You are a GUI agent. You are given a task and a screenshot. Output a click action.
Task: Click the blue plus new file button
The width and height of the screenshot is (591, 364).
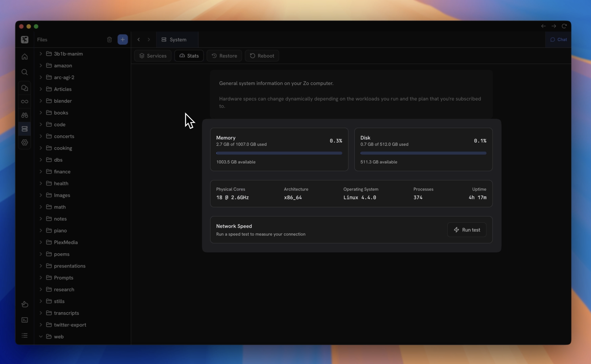(122, 40)
